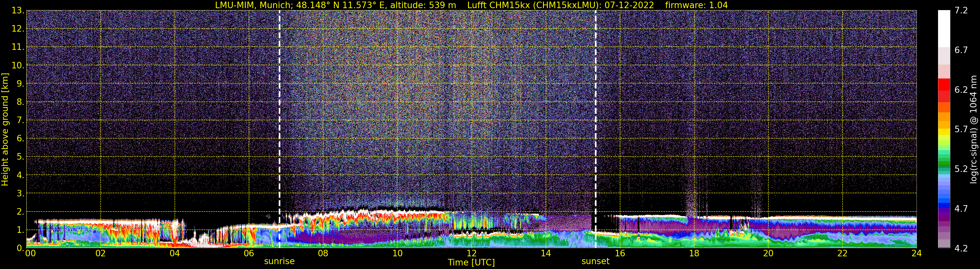The width and height of the screenshot is (980, 269).
Task: Click the time axis tick label 04
Action: pyautogui.click(x=174, y=253)
